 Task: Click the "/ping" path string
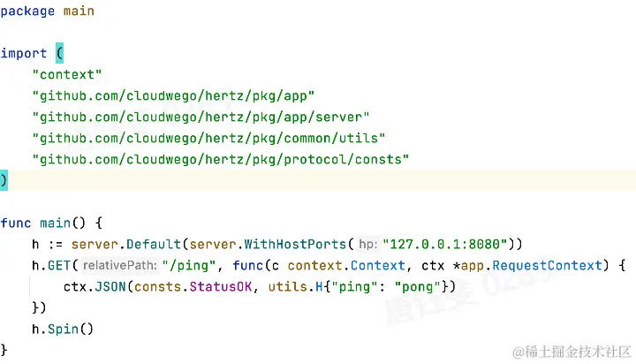pyautogui.click(x=189, y=266)
